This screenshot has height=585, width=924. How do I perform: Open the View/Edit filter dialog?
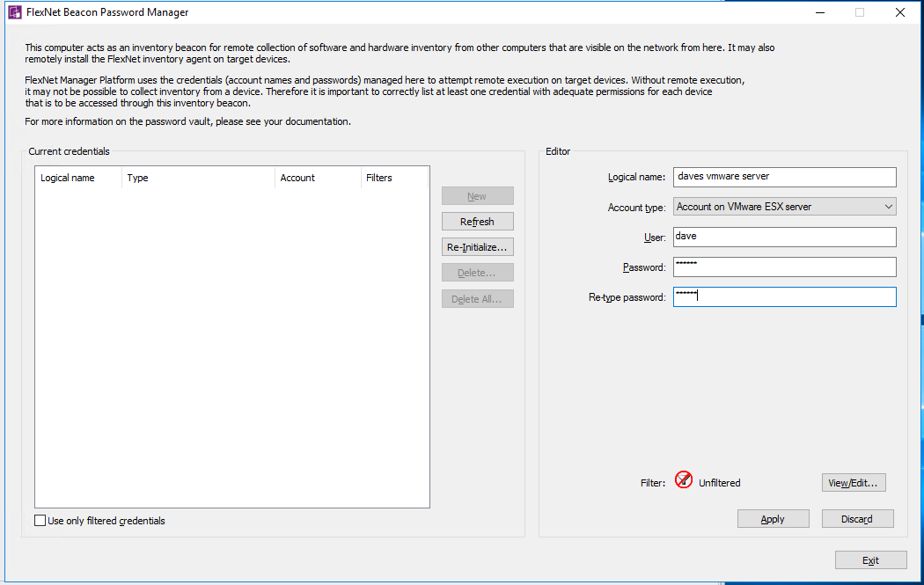click(854, 482)
